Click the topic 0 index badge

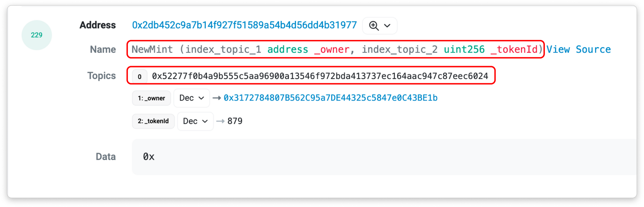pyautogui.click(x=139, y=76)
